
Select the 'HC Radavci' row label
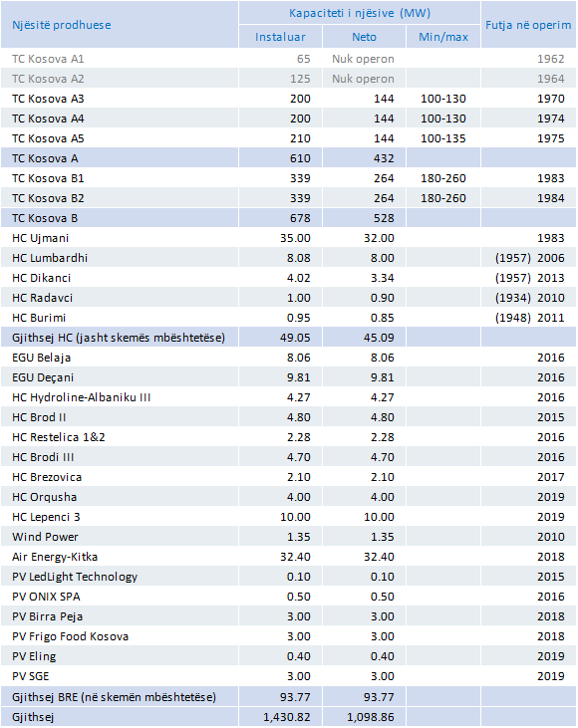(x=42, y=298)
